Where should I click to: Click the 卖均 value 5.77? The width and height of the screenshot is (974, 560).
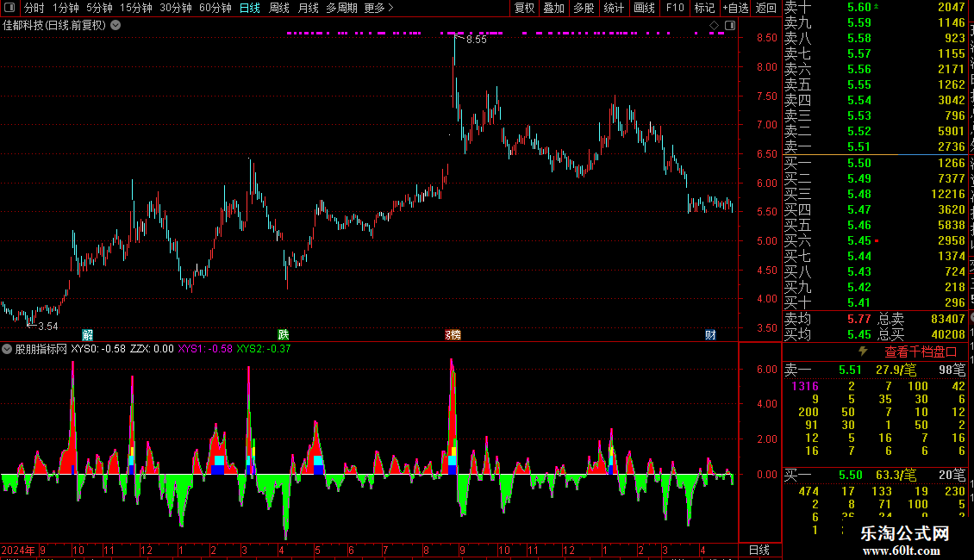click(859, 319)
